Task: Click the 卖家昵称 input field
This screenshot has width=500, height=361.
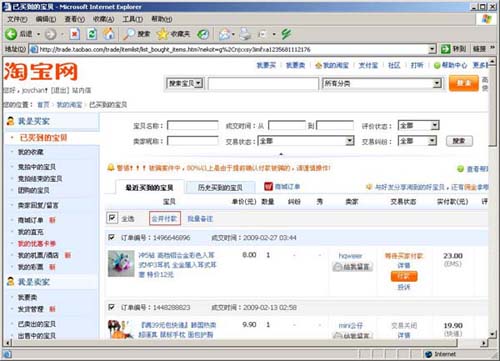Action: pyautogui.click(x=193, y=141)
